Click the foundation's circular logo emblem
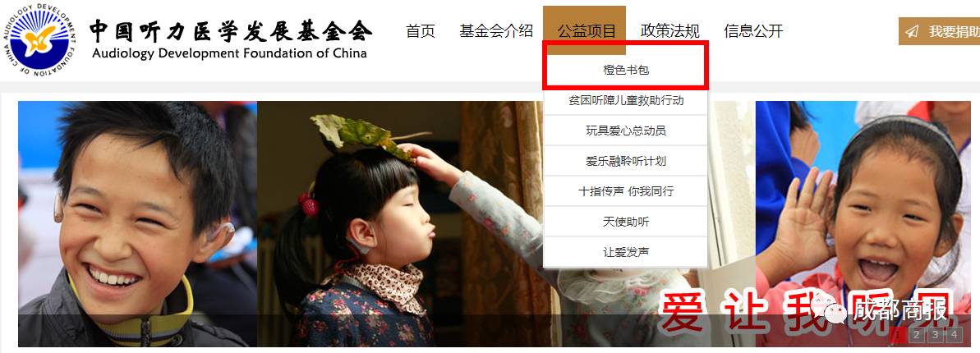Image resolution: width=980 pixels, height=353 pixels. coord(39,39)
